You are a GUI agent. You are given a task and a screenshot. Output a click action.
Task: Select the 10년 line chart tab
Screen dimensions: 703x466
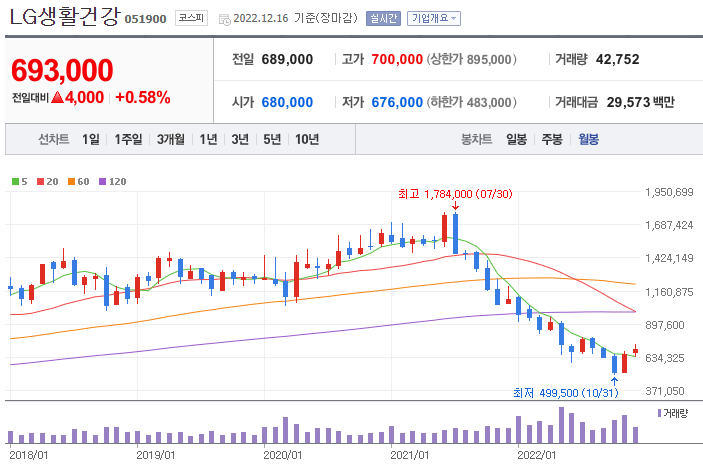tap(307, 139)
